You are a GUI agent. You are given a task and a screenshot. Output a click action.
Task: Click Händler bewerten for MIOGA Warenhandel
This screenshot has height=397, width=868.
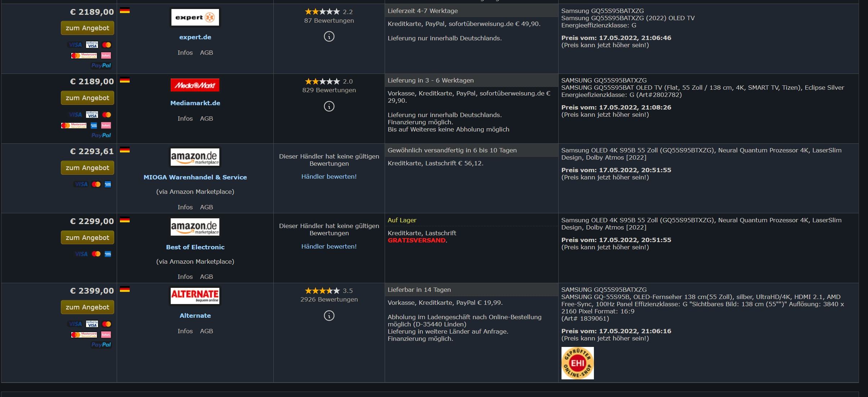click(x=329, y=177)
